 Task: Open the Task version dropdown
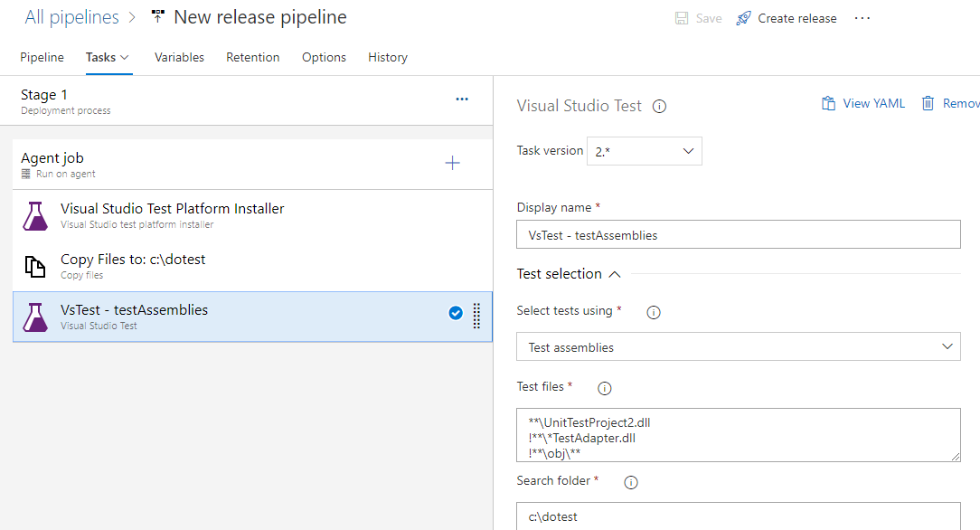click(645, 151)
